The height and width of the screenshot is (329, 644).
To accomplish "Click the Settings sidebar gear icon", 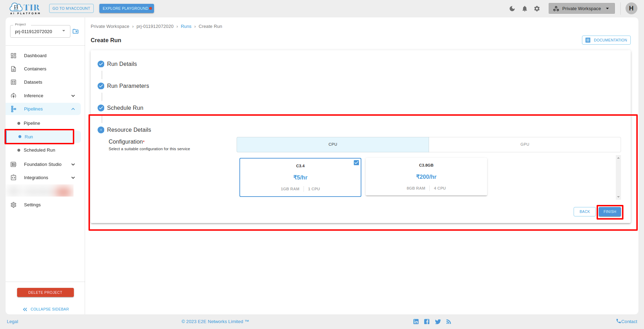I will 14,205.
